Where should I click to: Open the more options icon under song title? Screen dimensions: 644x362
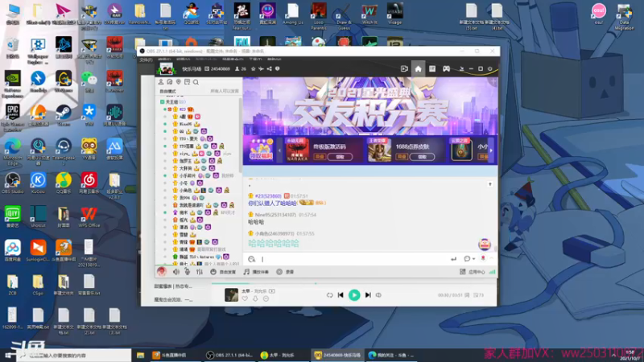(266, 298)
